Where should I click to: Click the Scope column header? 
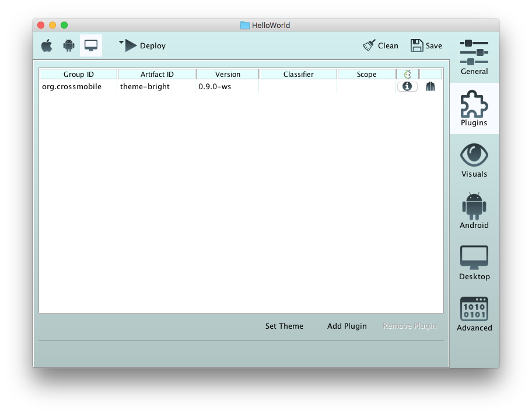point(367,74)
